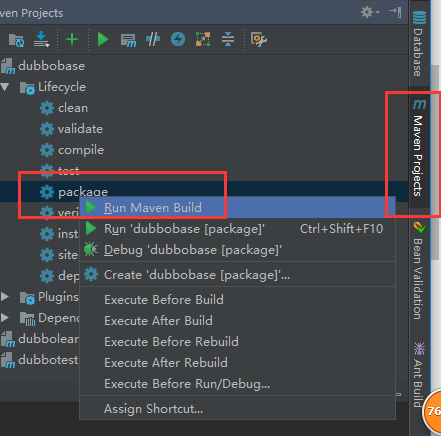Choose Debug 'dubbobase [package]'
Image resolution: width=441 pixels, height=436 pixels.
(237, 250)
